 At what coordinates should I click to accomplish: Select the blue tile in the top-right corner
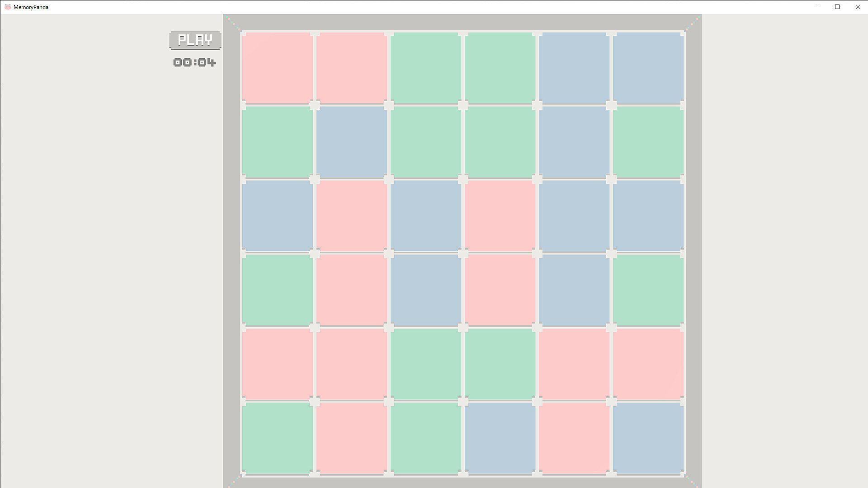coord(648,68)
